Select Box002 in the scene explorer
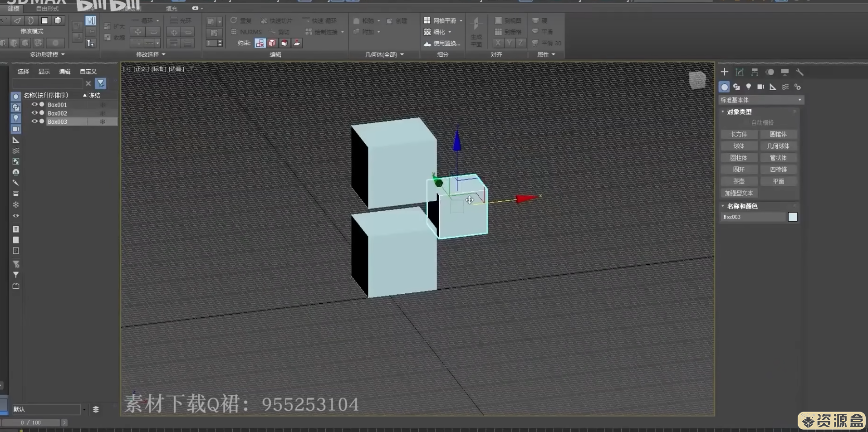This screenshot has height=432, width=868. (x=57, y=113)
